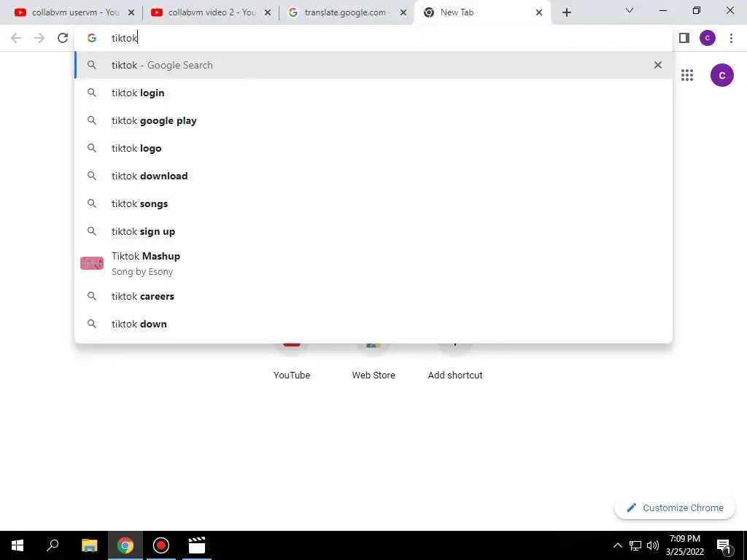747x560 pixels.
Task: Open the screen recorder taskbar icon
Action: pos(161,545)
